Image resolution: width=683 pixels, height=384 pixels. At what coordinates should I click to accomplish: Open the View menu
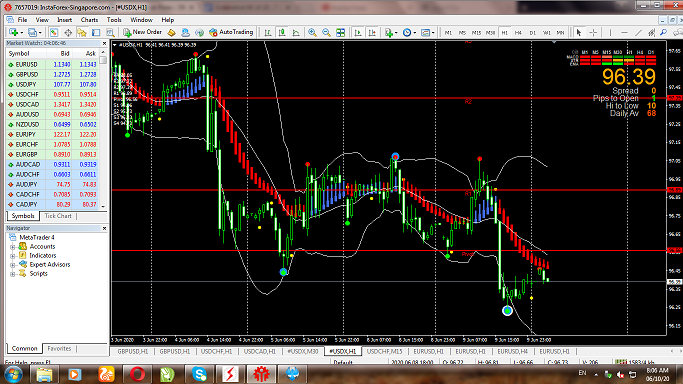click(42, 20)
